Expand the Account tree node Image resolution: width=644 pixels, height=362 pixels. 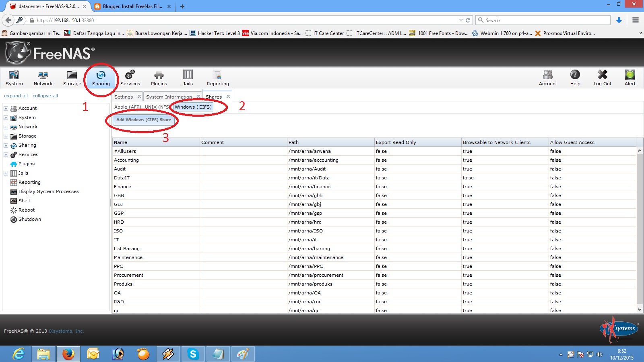[x=5, y=108]
